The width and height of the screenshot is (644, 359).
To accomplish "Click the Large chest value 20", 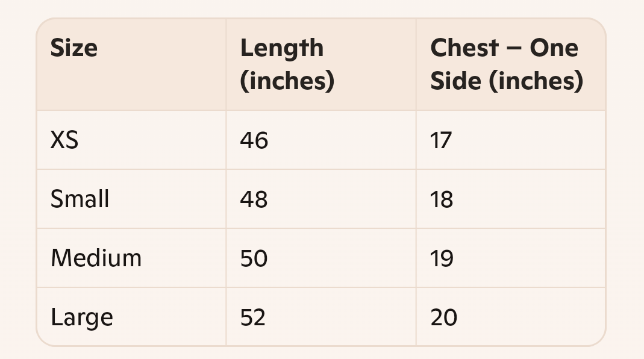I will tap(443, 317).
